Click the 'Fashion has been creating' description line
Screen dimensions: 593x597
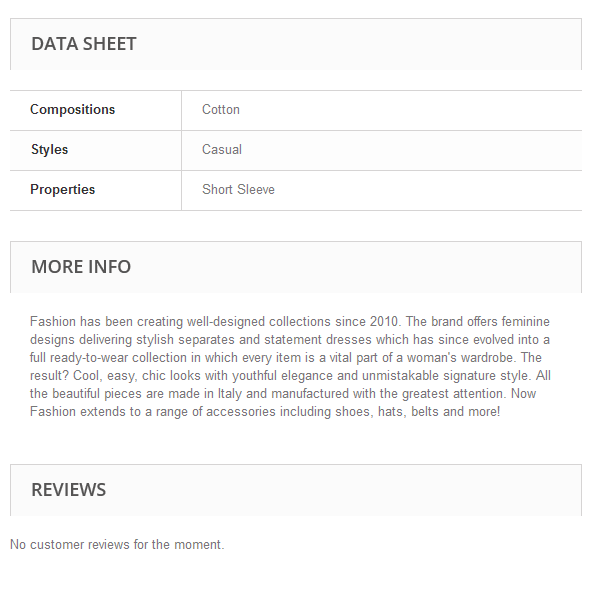pos(290,322)
